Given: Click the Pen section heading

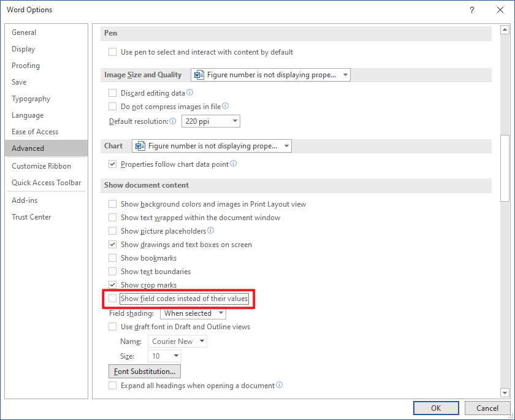Looking at the screenshot, I should (x=111, y=33).
